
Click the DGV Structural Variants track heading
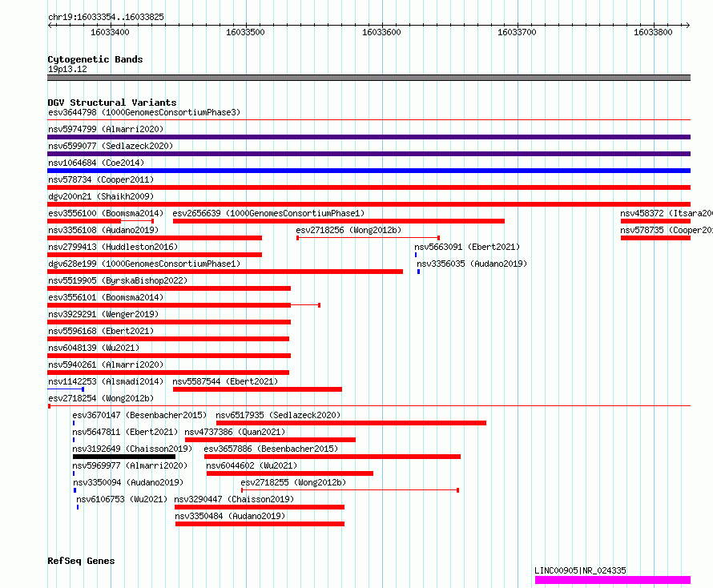pos(112,103)
